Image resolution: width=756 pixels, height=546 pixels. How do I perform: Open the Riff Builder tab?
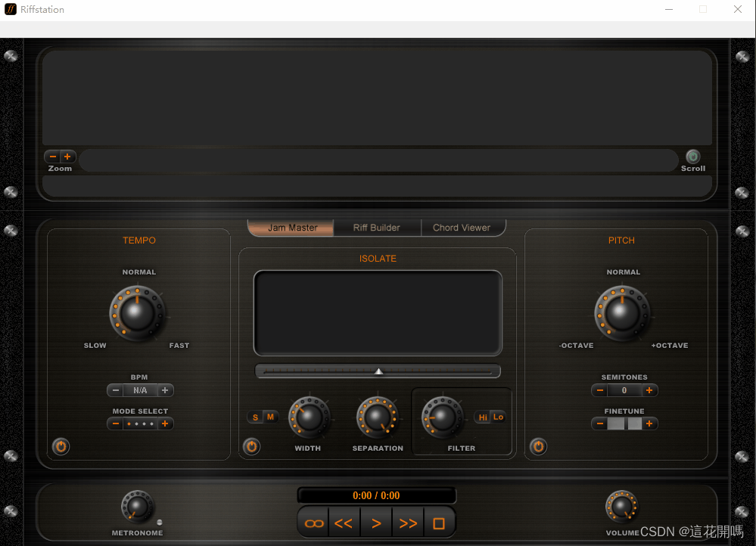click(377, 228)
